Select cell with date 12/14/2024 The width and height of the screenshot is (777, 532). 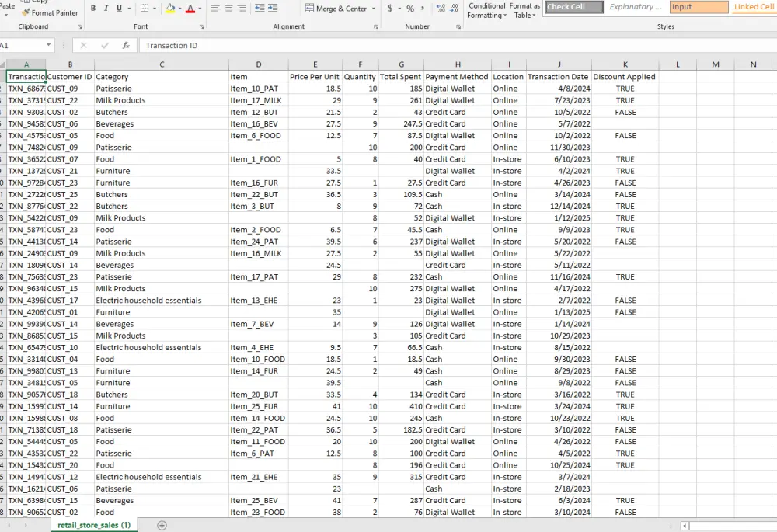pyautogui.click(x=559, y=206)
